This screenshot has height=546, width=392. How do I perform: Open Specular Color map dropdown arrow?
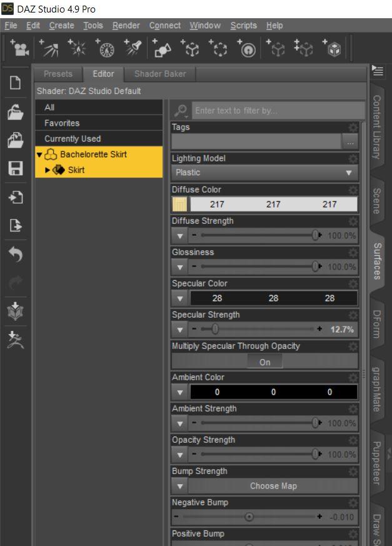click(180, 298)
